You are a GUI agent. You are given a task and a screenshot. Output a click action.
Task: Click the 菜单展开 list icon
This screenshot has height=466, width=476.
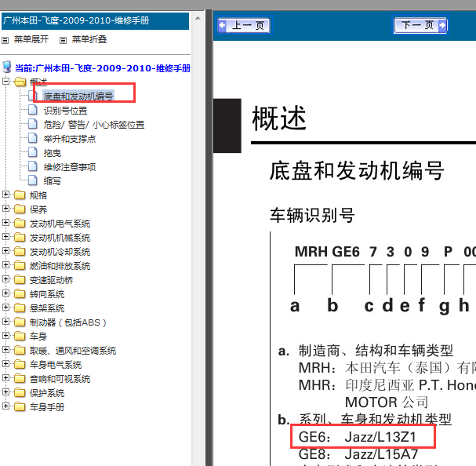tap(5, 40)
